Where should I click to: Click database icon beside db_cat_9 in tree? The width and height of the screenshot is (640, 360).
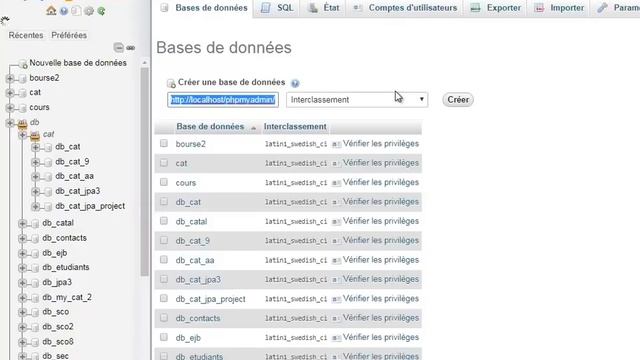click(x=48, y=162)
